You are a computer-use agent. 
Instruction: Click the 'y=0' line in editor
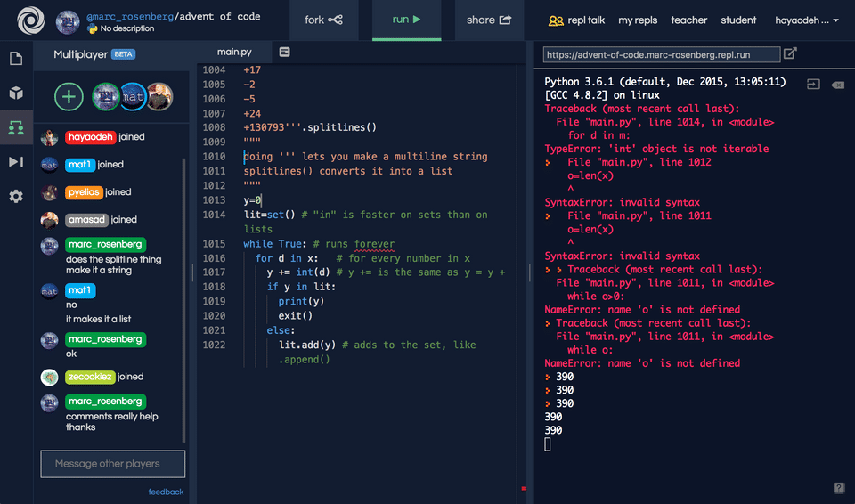[252, 200]
